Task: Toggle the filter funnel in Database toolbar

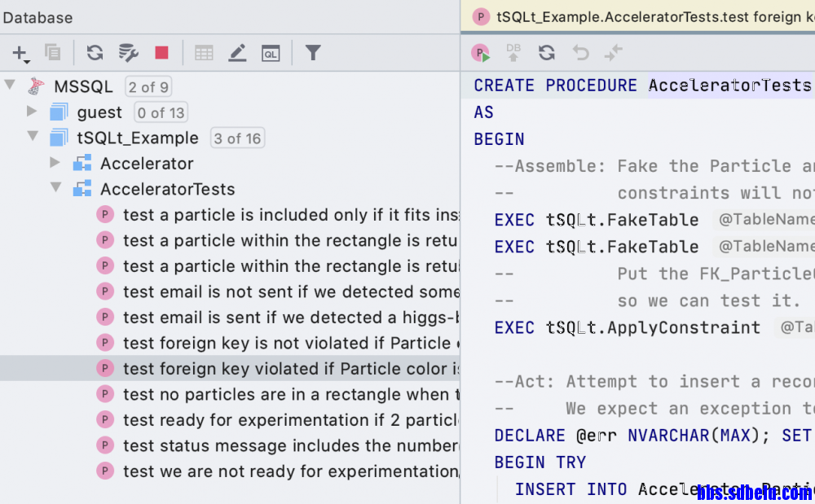Action: click(313, 52)
